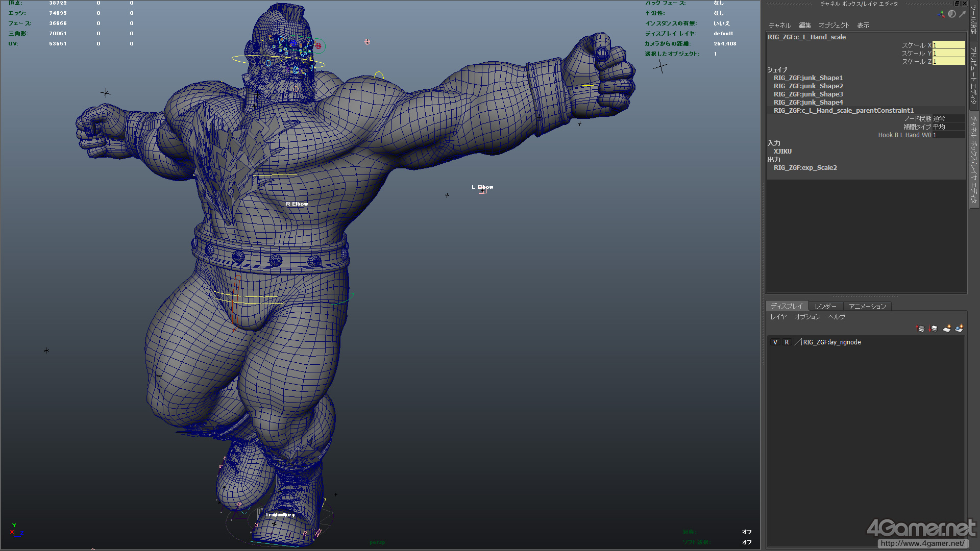Screen dimensions: 980x551
Task: Create layer from selected objects icon
Action: [x=959, y=329]
